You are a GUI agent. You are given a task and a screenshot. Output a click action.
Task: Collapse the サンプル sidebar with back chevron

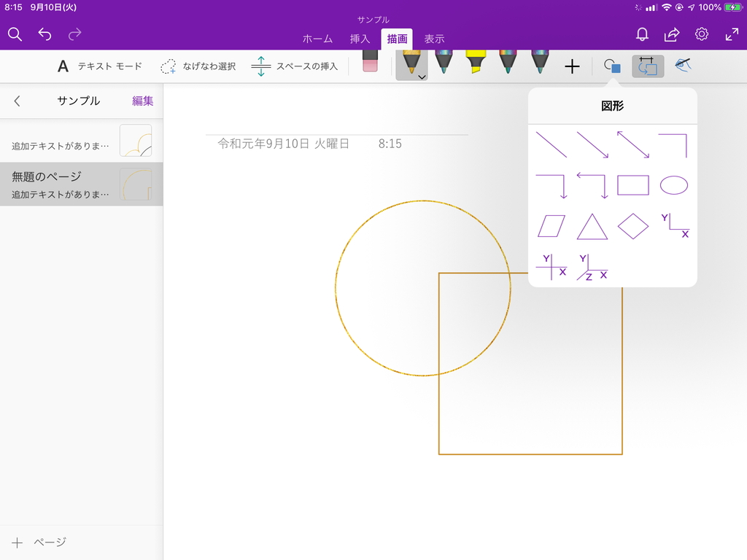click(16, 101)
